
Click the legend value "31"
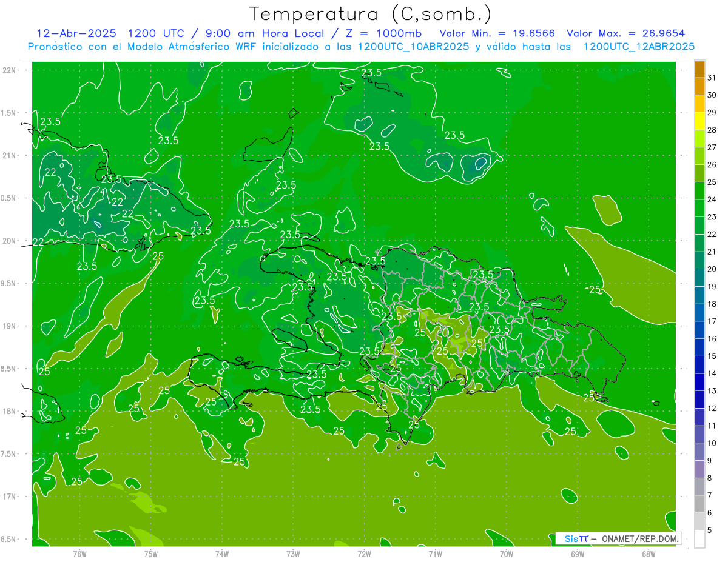pos(712,78)
